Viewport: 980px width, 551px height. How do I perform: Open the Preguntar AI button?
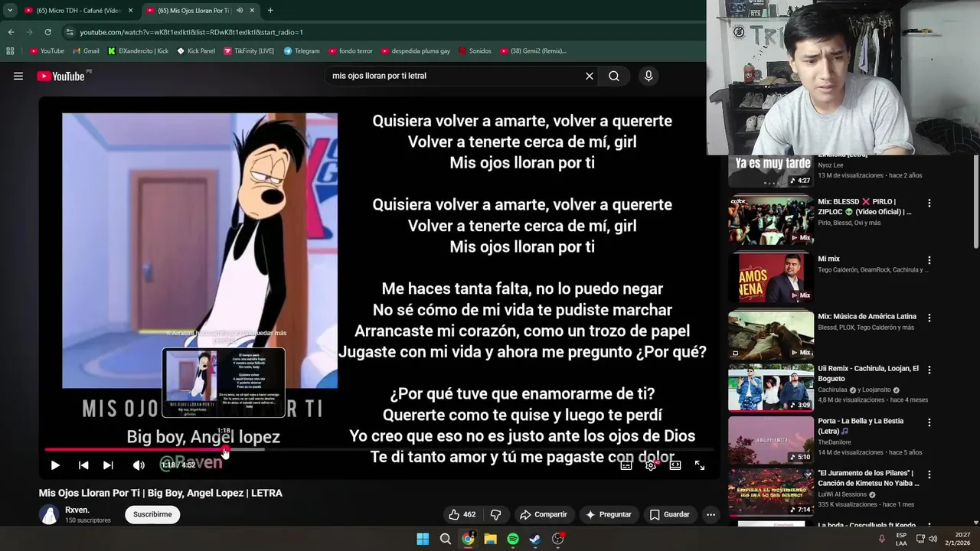click(609, 514)
